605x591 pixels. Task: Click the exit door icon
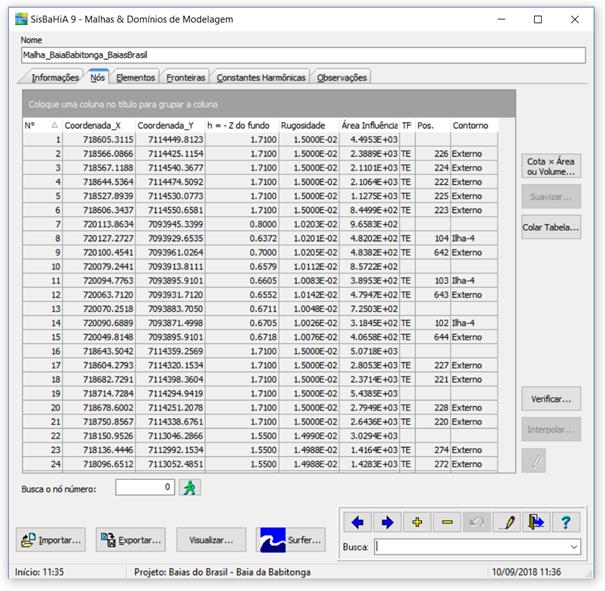[x=536, y=522]
